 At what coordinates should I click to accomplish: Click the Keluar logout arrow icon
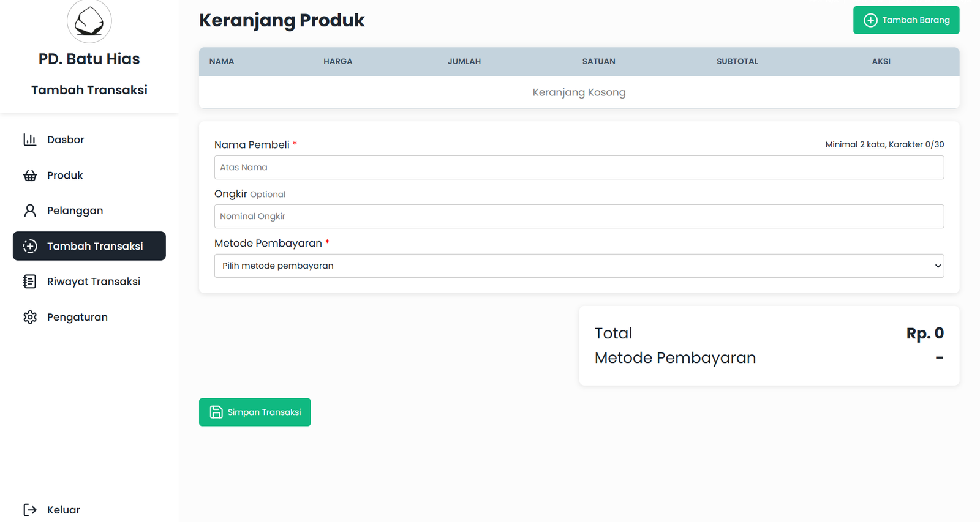tap(30, 510)
